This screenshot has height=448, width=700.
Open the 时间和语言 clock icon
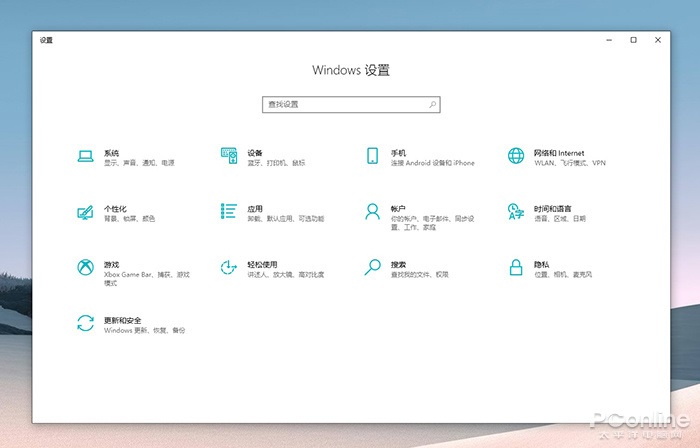516,212
